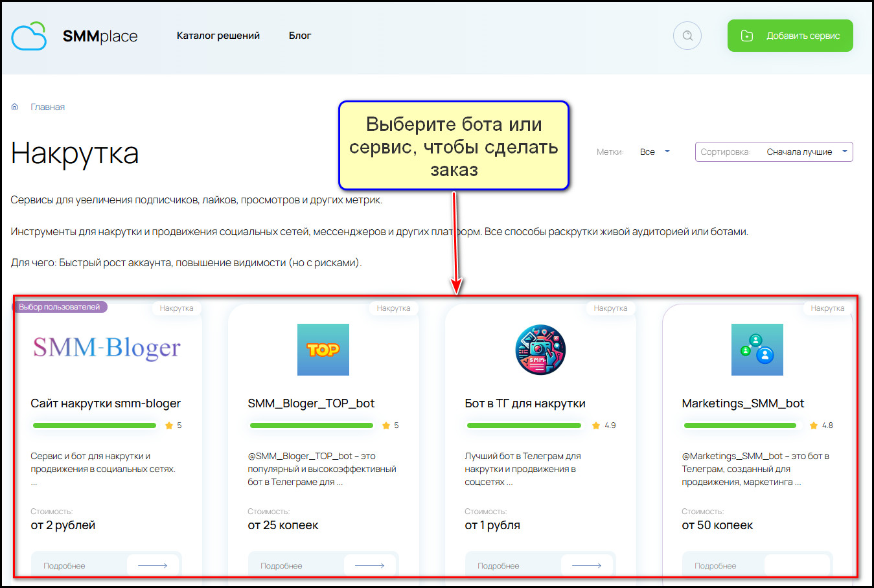Click the home icon in breadcrumb

(x=15, y=107)
